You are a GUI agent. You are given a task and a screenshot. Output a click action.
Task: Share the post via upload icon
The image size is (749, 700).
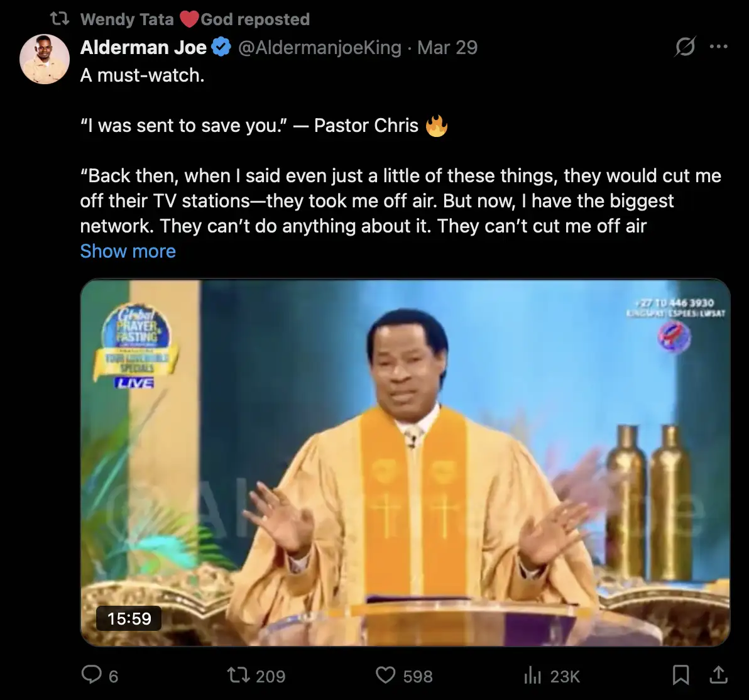[718, 675]
